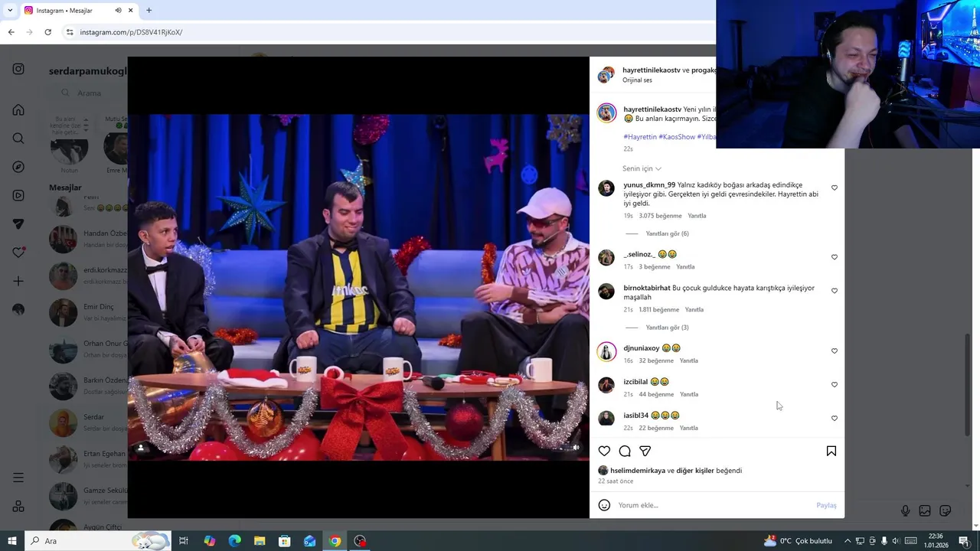
Task: Open the #KaosShow hashtag link
Action: click(677, 137)
